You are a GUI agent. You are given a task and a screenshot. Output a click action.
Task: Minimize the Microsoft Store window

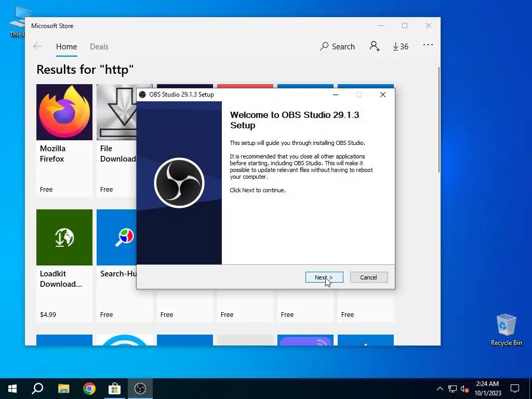coord(381,26)
